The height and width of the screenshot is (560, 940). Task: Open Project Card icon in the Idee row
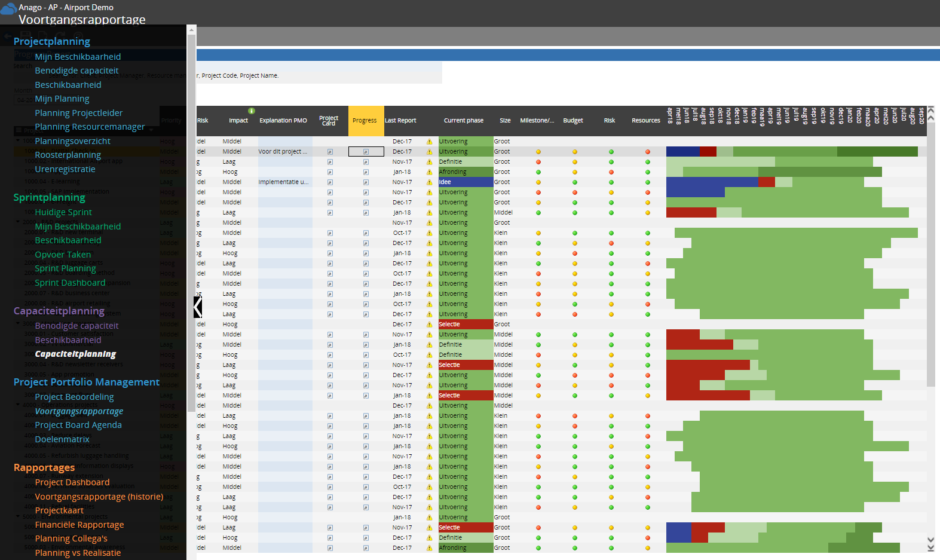330,182
